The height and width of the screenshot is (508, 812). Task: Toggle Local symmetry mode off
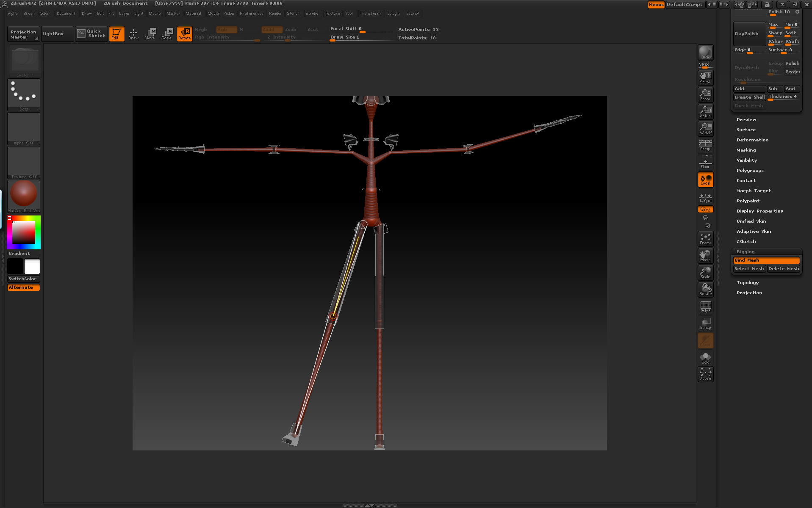(x=705, y=180)
